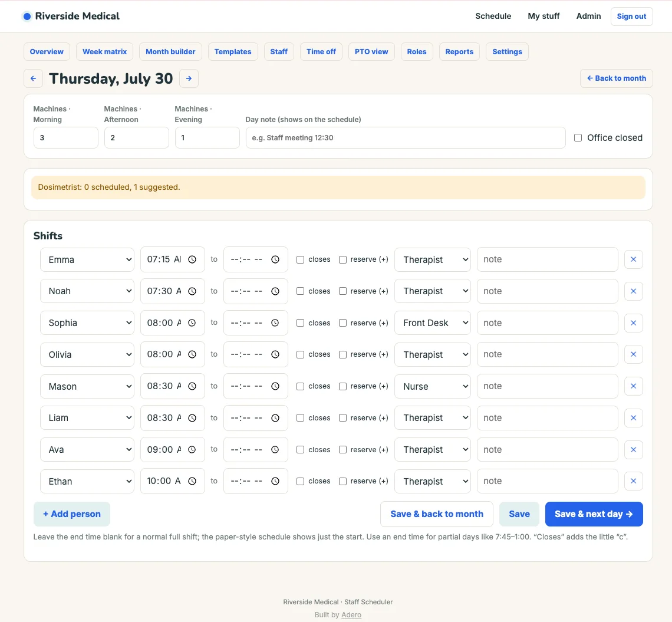The image size is (672, 622).
Task: Tick closes for Emma's shift
Action: (301, 260)
